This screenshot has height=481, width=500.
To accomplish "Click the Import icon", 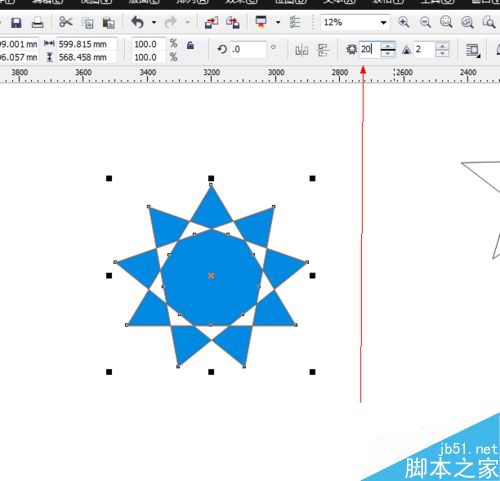I will [x=211, y=23].
